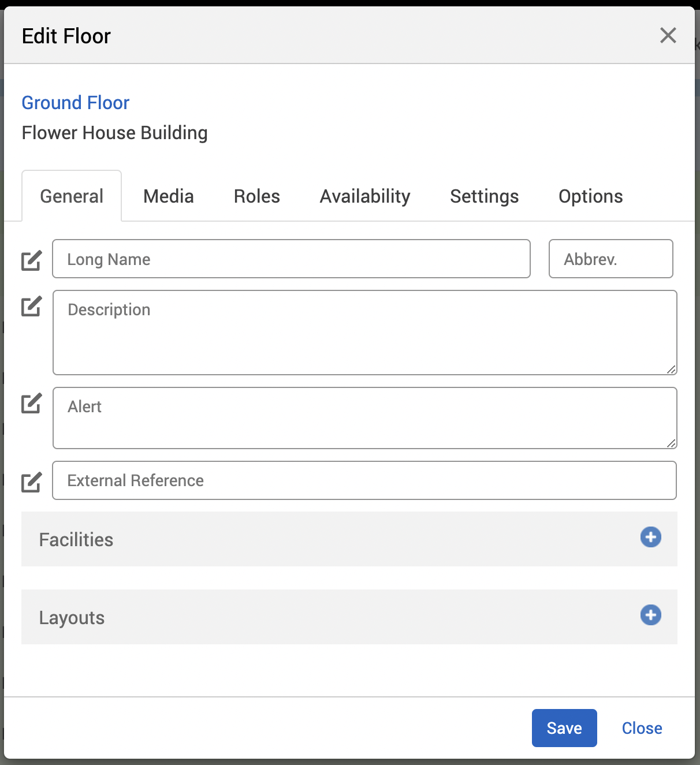Add a layout with the plus icon
Screen dimensions: 700x765
click(650, 615)
